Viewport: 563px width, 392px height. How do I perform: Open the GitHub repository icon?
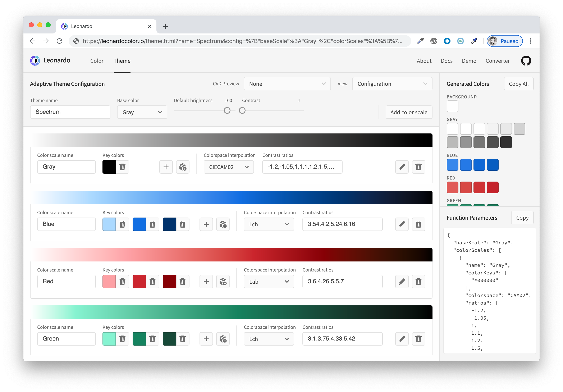pos(526,61)
